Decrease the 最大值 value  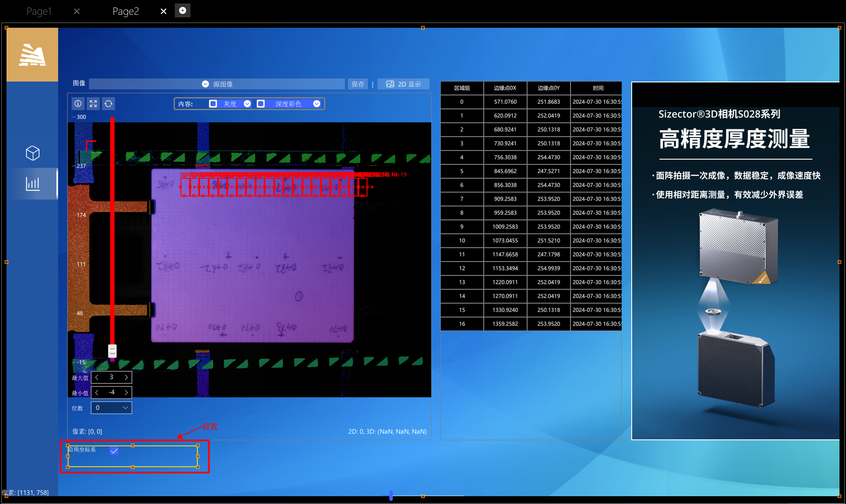point(97,377)
